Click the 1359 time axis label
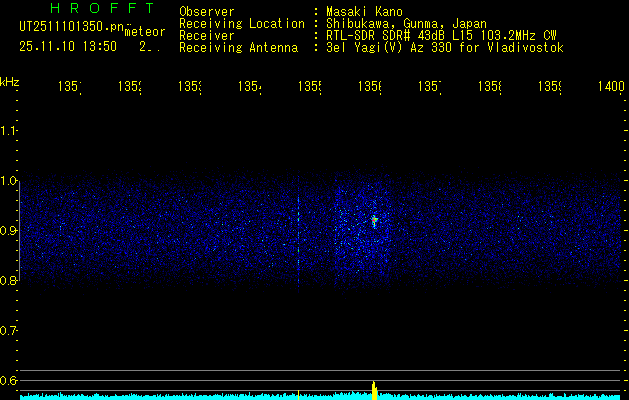Image resolution: width=629 pixels, height=400 pixels. click(x=550, y=86)
